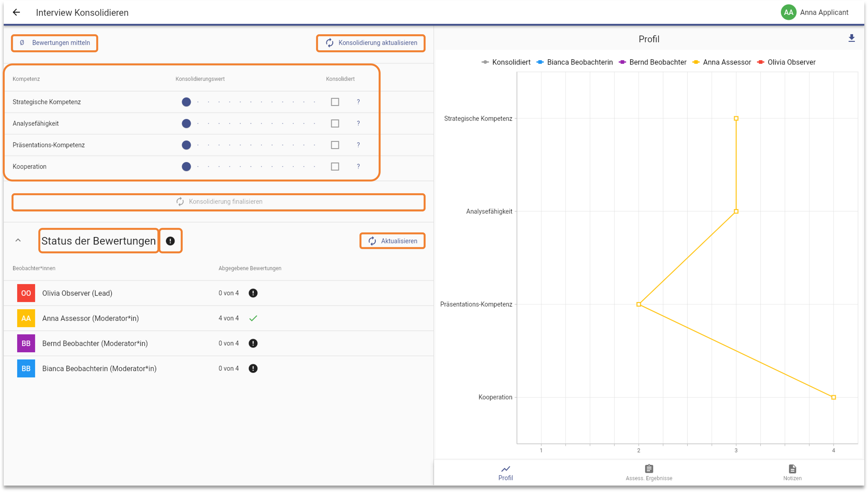The image size is (868, 492).
Task: Click Anna Applicant name in header
Action: [824, 13]
